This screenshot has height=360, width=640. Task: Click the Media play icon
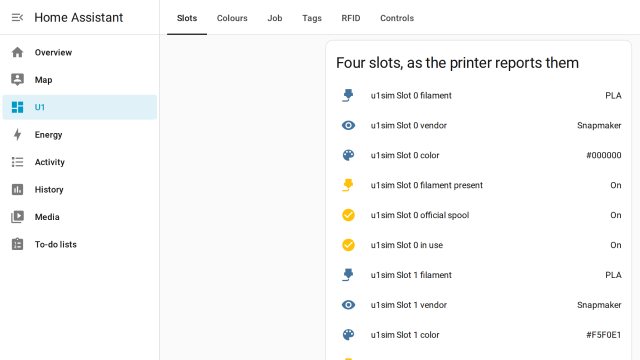(x=17, y=217)
